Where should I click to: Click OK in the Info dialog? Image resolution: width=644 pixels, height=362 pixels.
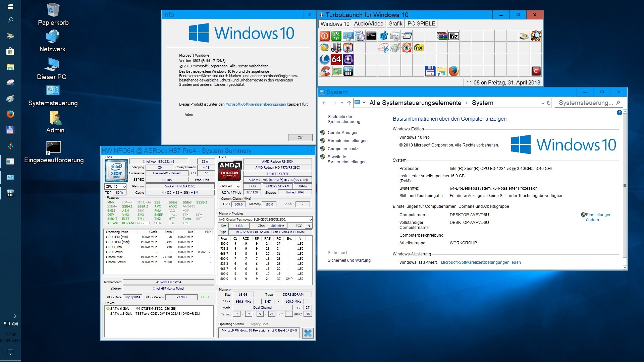coord(300,138)
